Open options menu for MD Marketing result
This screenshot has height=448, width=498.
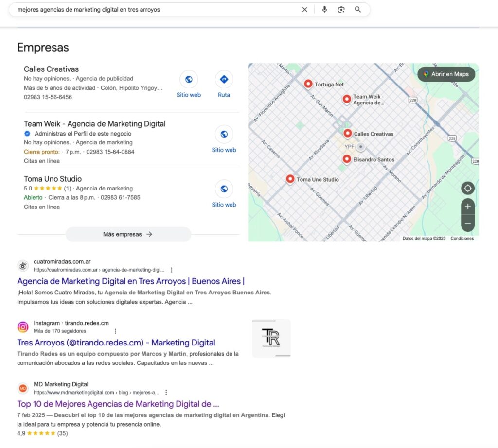click(x=166, y=392)
